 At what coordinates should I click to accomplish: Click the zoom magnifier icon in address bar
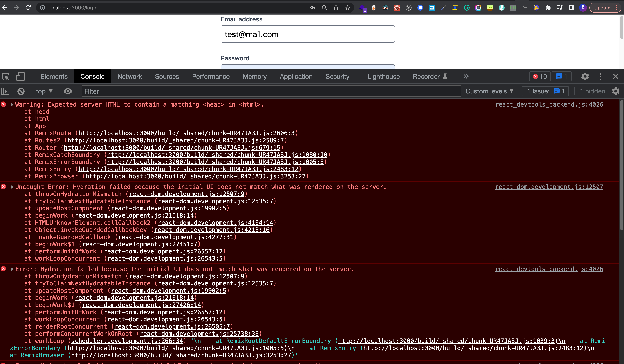[324, 8]
